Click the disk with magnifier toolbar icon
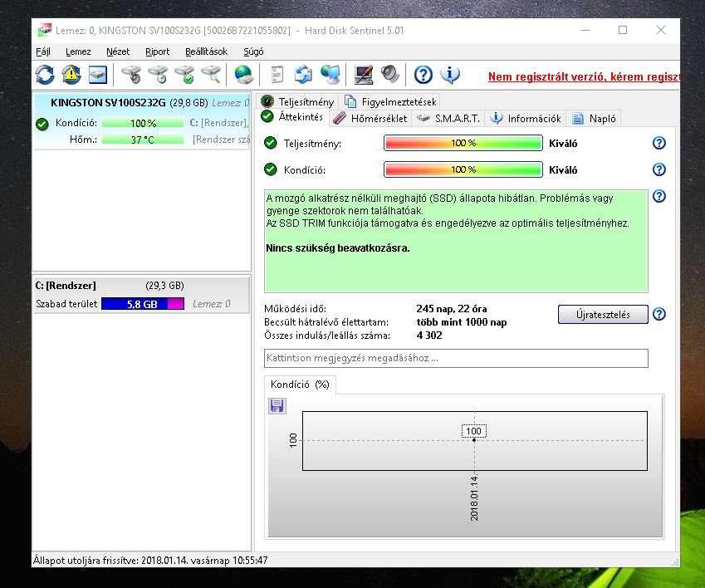 click(211, 75)
